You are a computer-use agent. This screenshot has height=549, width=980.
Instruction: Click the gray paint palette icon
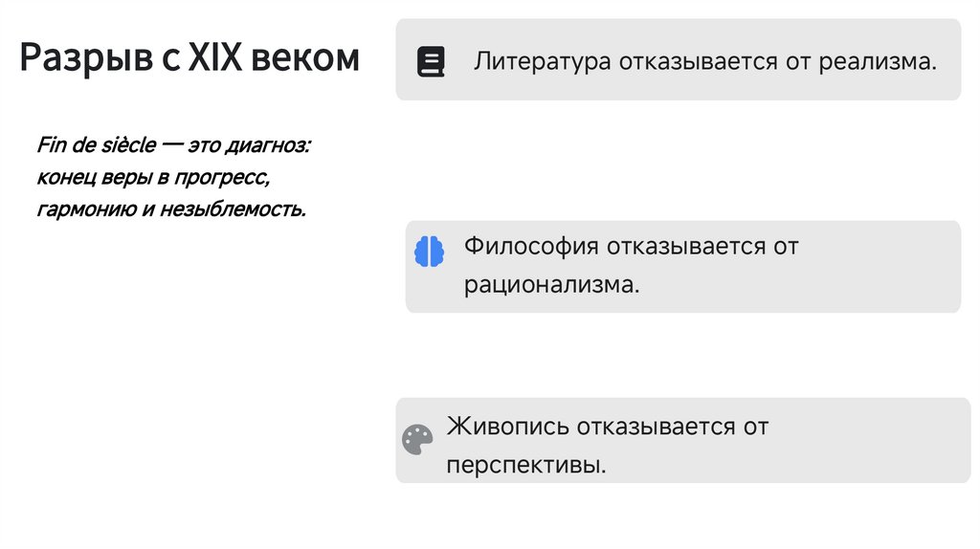(x=417, y=439)
